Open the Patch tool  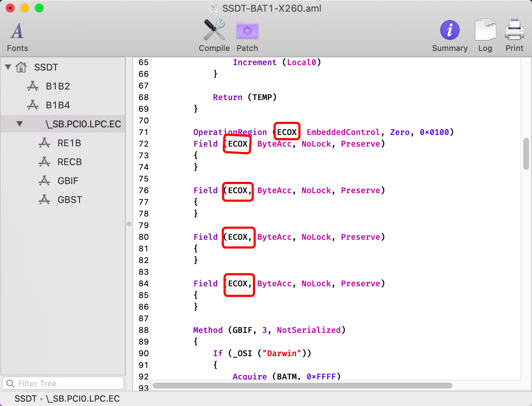pos(247,36)
